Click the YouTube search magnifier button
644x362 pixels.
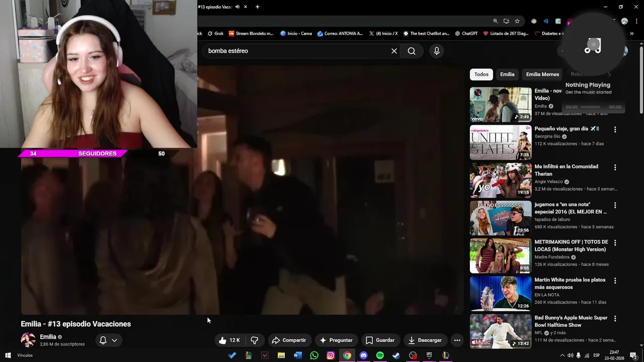point(412,51)
